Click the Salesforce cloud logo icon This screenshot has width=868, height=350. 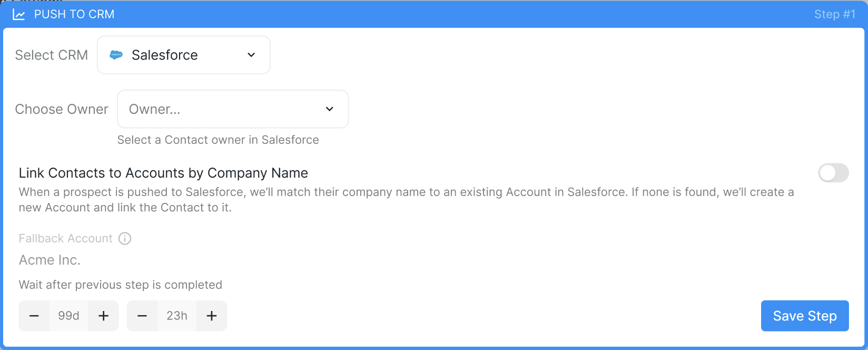tap(116, 55)
